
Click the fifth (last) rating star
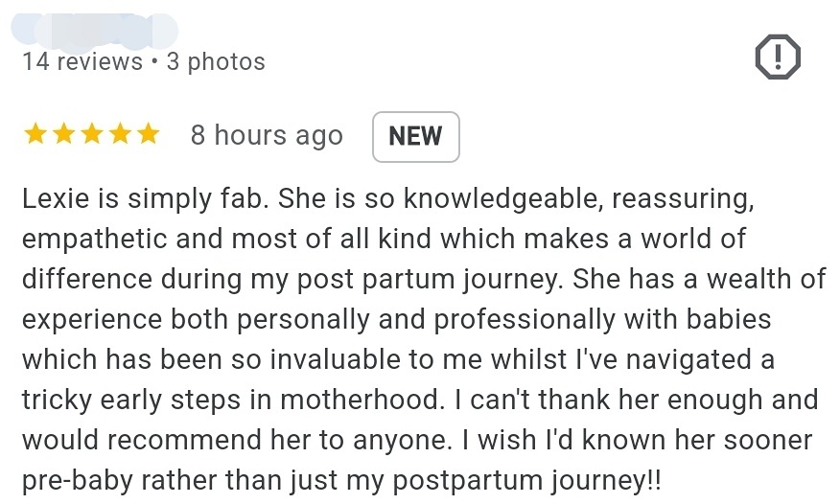tap(148, 135)
